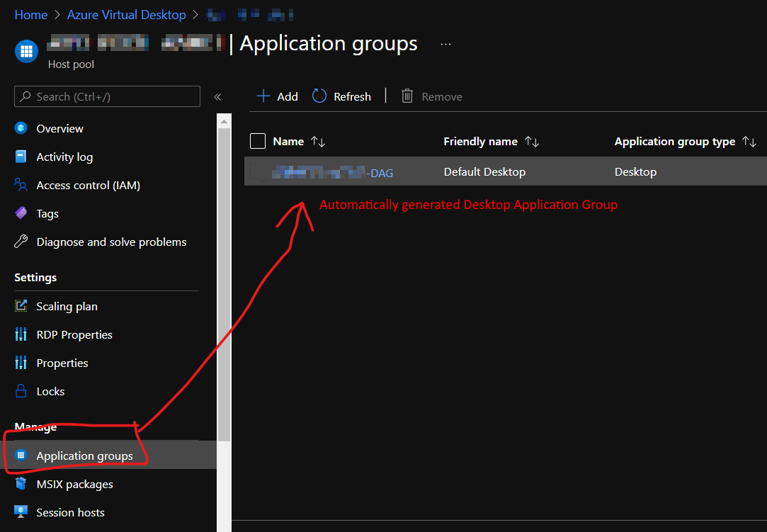Click the Properties sliders icon
This screenshot has width=767, height=532.
[21, 363]
